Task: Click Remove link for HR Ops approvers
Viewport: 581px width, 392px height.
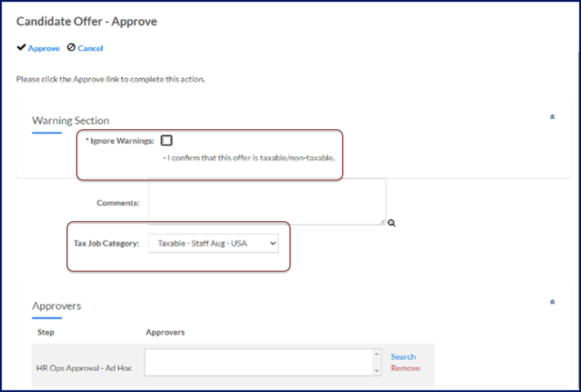Action: coord(405,368)
